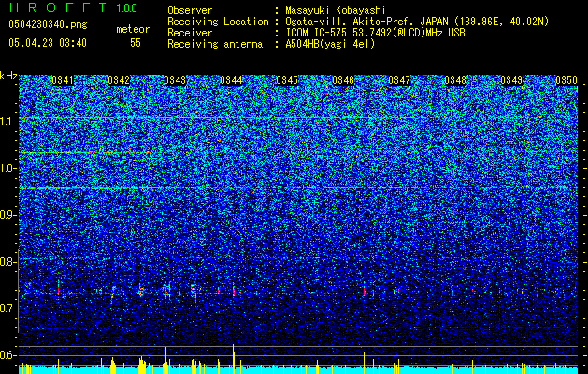Click the 0348 time marker
This screenshot has height=374, width=588.
[x=455, y=80]
